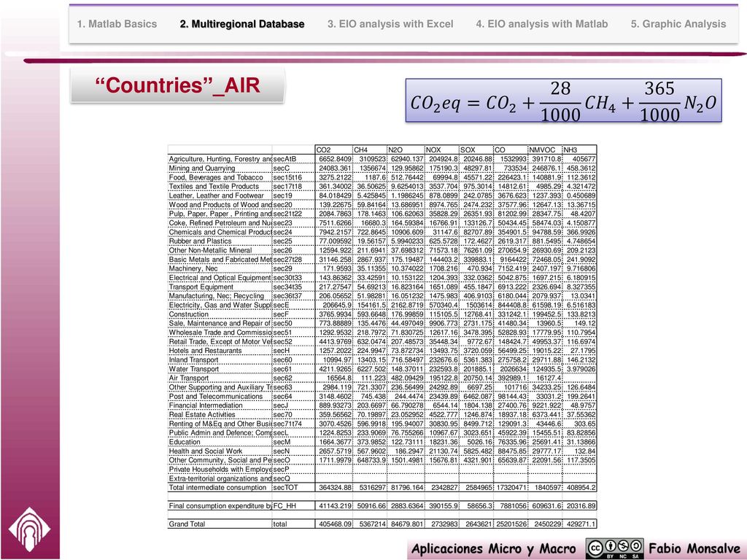Switch to '3. EIO analysis with Excel' tab

[390, 24]
